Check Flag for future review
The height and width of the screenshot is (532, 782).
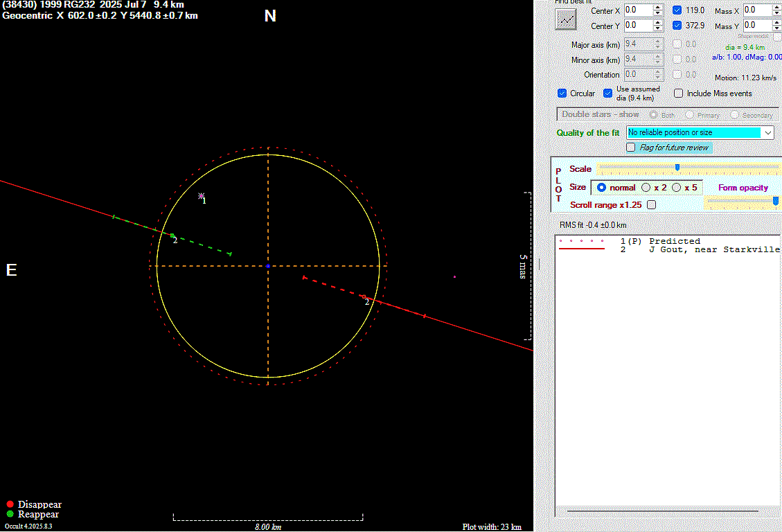point(631,148)
